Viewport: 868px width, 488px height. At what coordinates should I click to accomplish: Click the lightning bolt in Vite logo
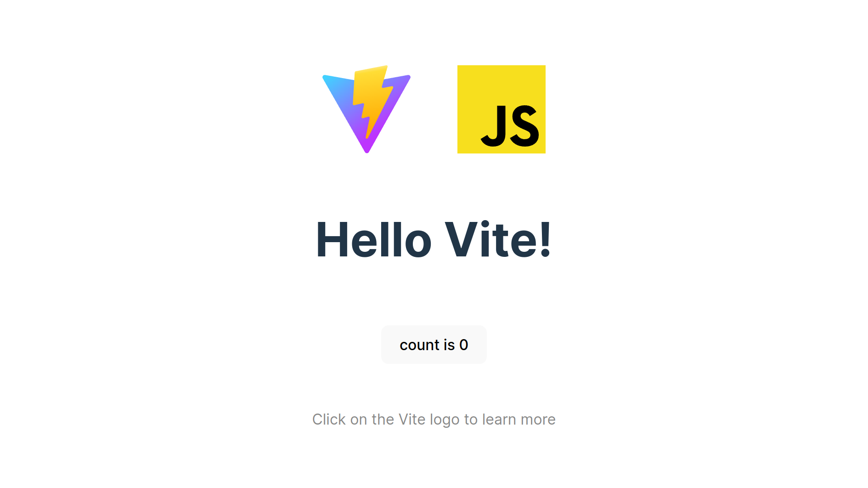pos(371,101)
